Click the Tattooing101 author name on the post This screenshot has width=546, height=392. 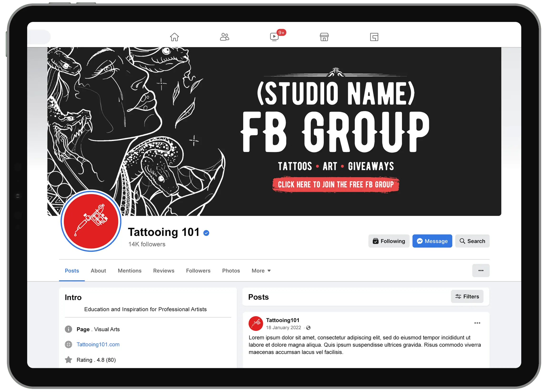(283, 320)
